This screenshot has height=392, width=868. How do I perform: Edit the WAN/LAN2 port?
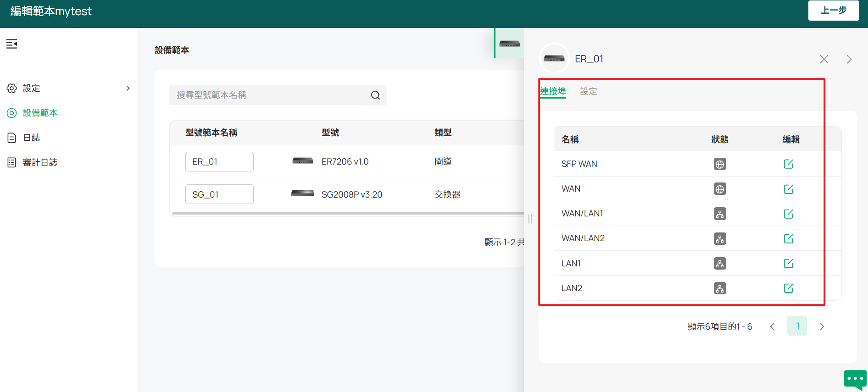(x=789, y=238)
